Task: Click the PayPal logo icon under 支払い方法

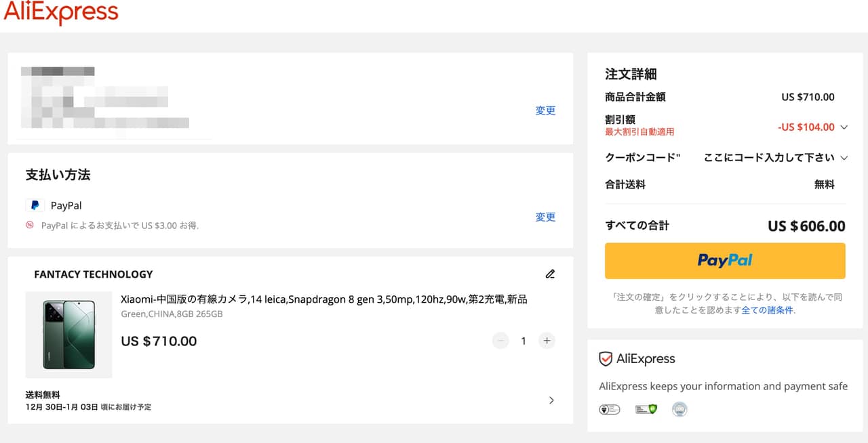Action: click(x=35, y=205)
